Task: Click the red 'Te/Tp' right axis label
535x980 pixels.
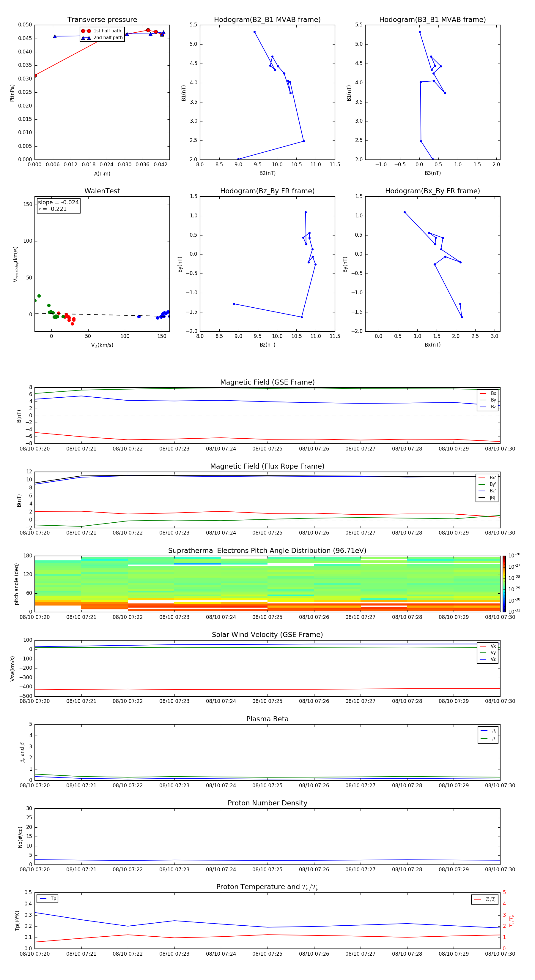Action: click(512, 921)
